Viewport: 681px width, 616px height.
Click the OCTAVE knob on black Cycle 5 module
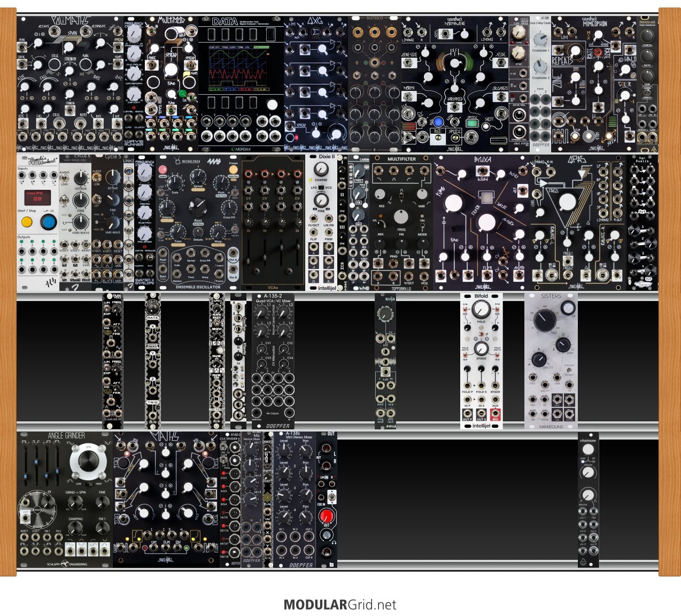(113, 178)
